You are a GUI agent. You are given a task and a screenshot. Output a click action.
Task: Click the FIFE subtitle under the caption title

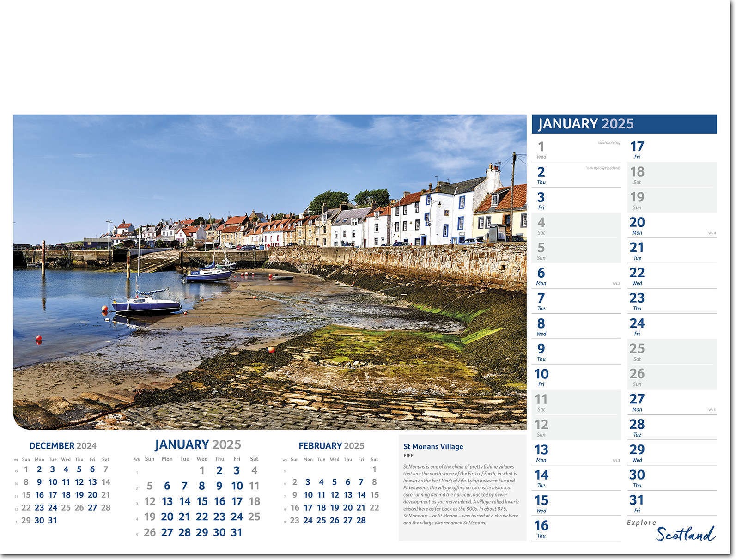(x=408, y=456)
